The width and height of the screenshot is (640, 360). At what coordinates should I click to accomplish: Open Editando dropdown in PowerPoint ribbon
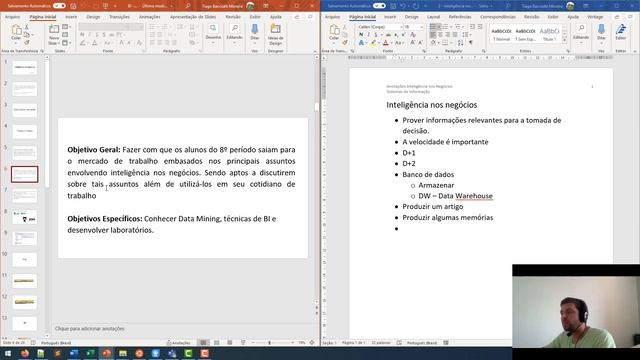click(234, 33)
